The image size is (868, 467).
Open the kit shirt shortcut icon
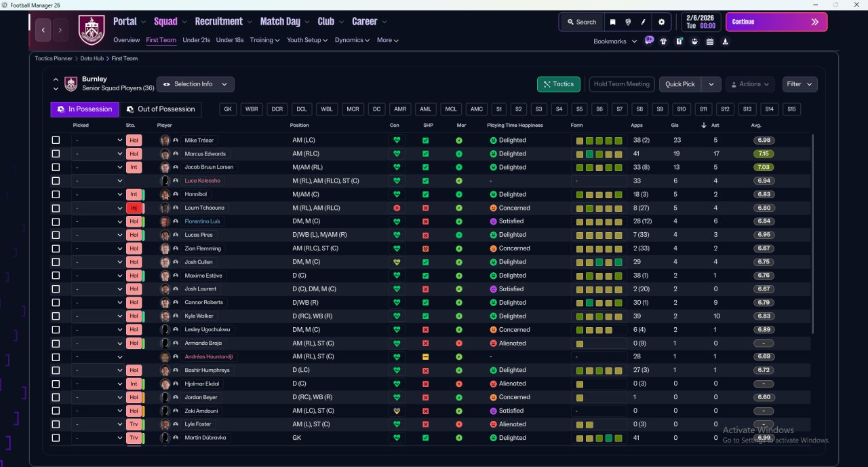pos(663,41)
